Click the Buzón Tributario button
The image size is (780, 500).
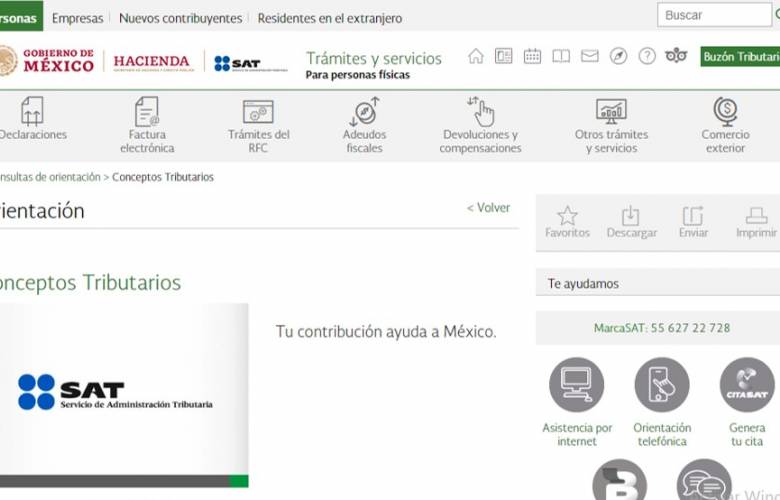pyautogui.click(x=740, y=57)
